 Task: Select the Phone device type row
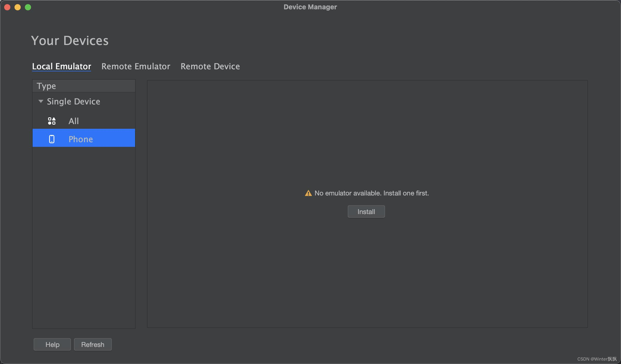(81, 139)
